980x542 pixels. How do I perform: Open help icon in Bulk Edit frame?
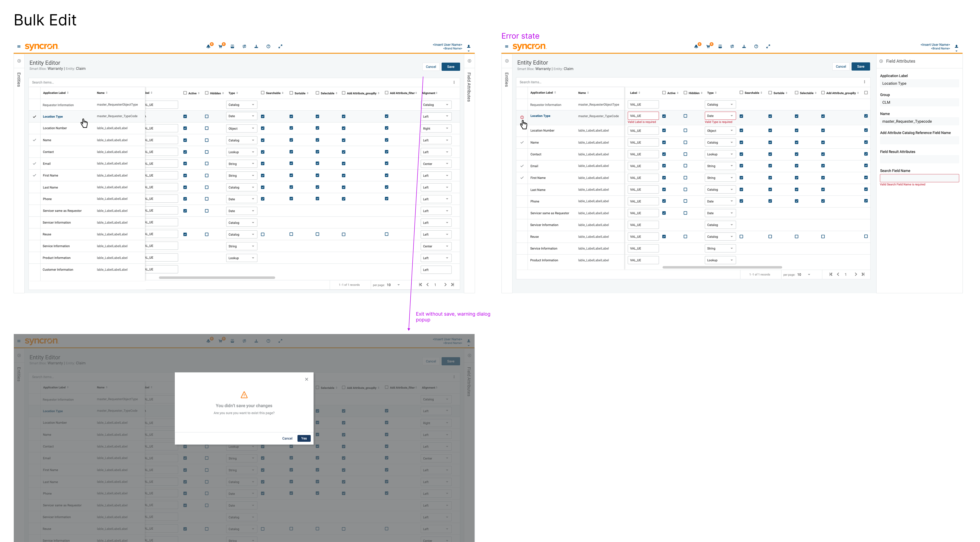268,46
